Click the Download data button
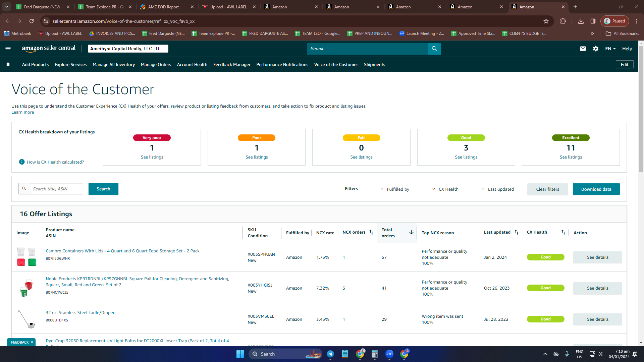 click(x=596, y=189)
